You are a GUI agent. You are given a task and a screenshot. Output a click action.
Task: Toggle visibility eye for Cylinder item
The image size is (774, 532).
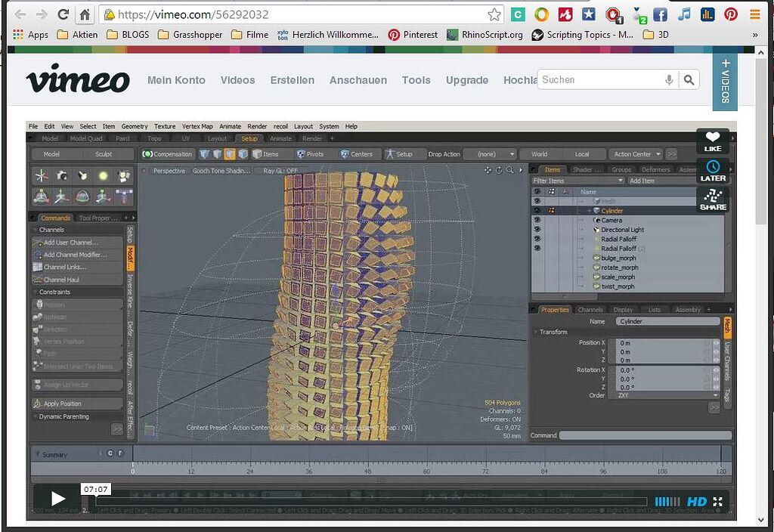coord(537,211)
